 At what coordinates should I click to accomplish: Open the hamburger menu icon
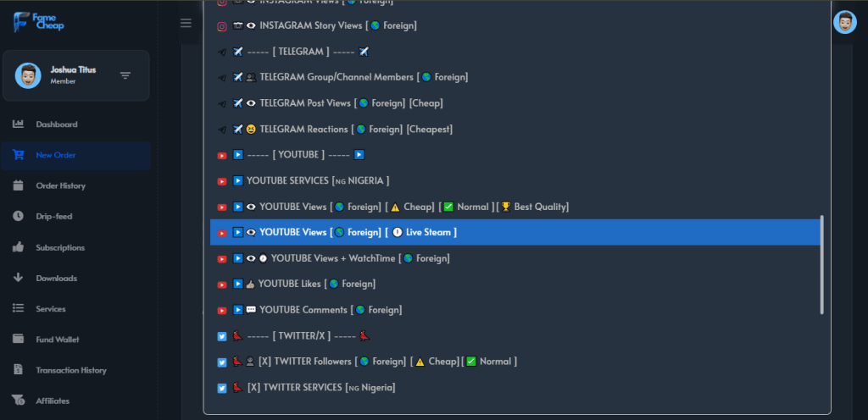186,23
